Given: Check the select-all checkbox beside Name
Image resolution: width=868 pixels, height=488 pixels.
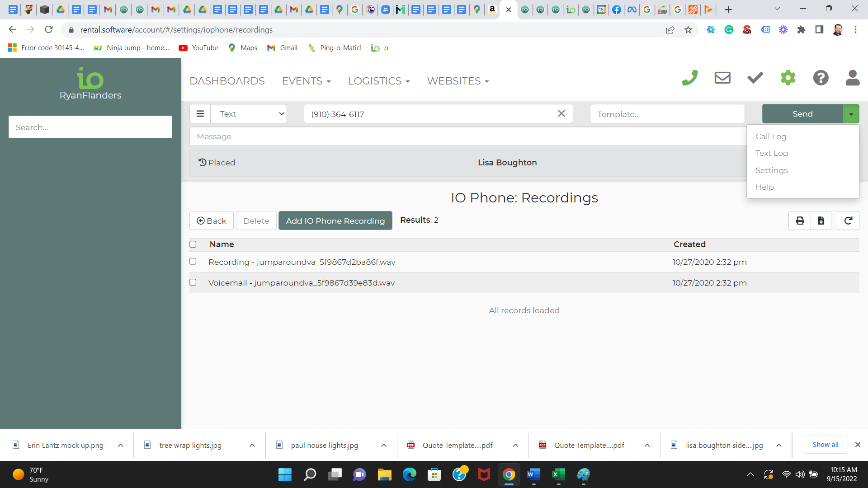Looking at the screenshot, I should click(193, 244).
